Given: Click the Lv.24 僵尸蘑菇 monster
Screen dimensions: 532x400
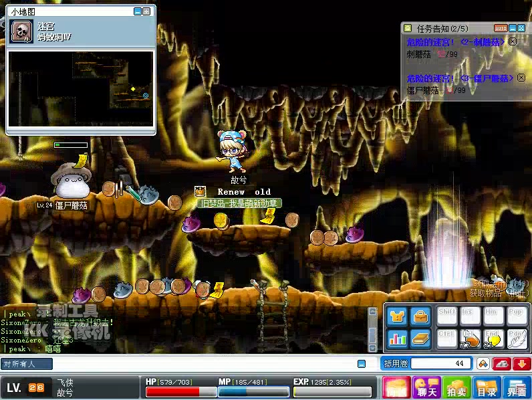Looking at the screenshot, I should [x=72, y=182].
